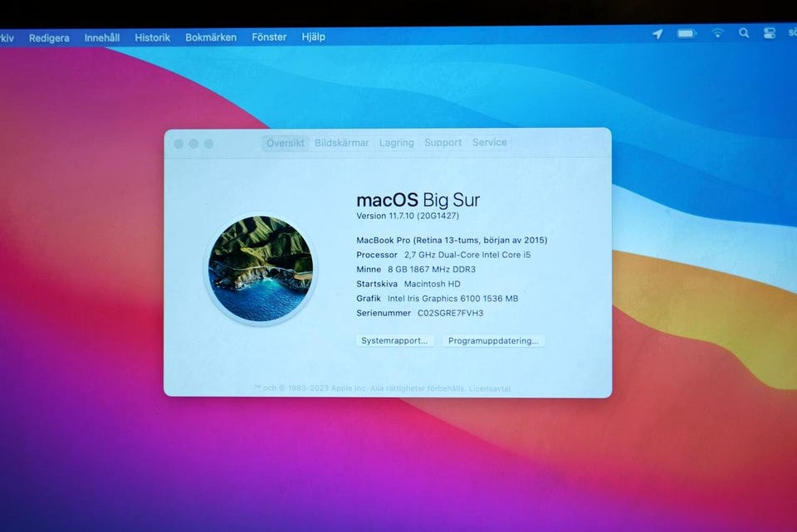Open Spotlight search magnifier icon
The width and height of the screenshot is (797, 532).
click(744, 33)
